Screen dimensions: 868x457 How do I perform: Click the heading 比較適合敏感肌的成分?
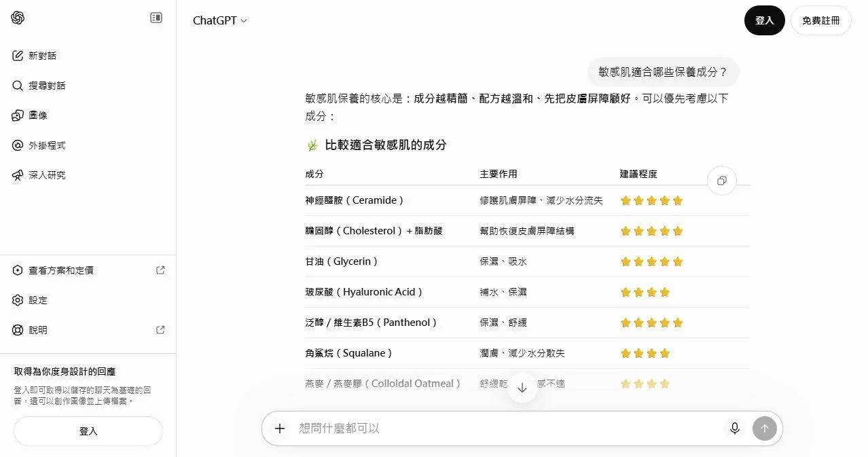tap(386, 145)
